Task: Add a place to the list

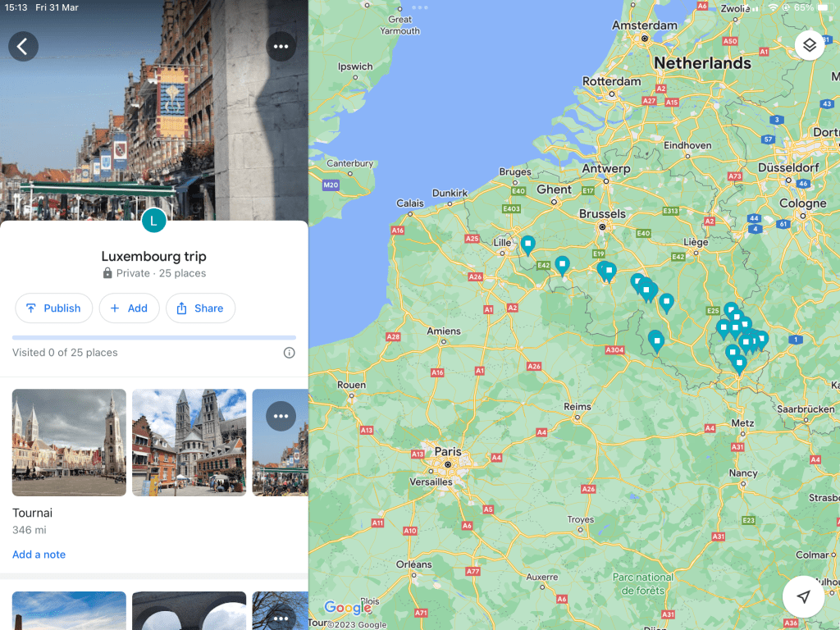Action: click(x=129, y=308)
